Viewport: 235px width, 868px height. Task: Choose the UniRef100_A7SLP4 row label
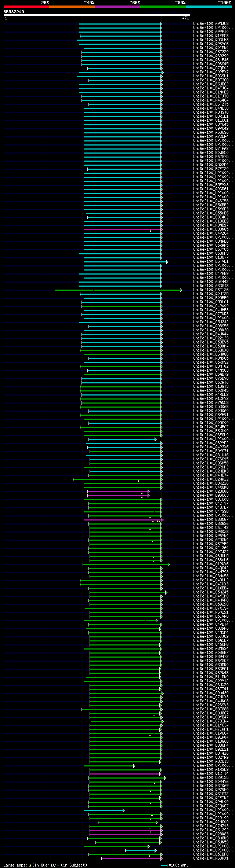pos(211,137)
